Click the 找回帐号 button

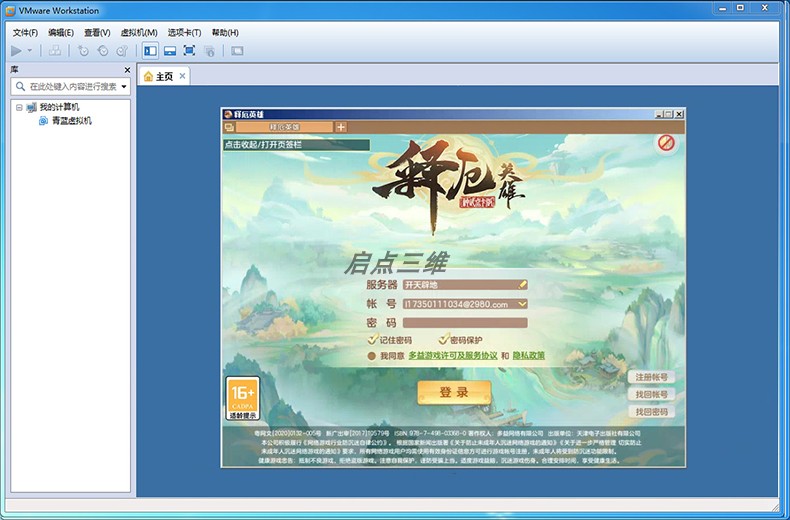651,394
